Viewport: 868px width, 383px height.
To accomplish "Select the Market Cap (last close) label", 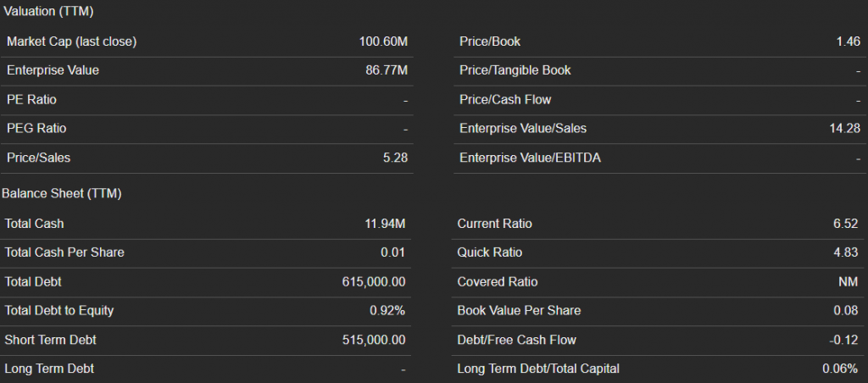I will coord(71,42).
